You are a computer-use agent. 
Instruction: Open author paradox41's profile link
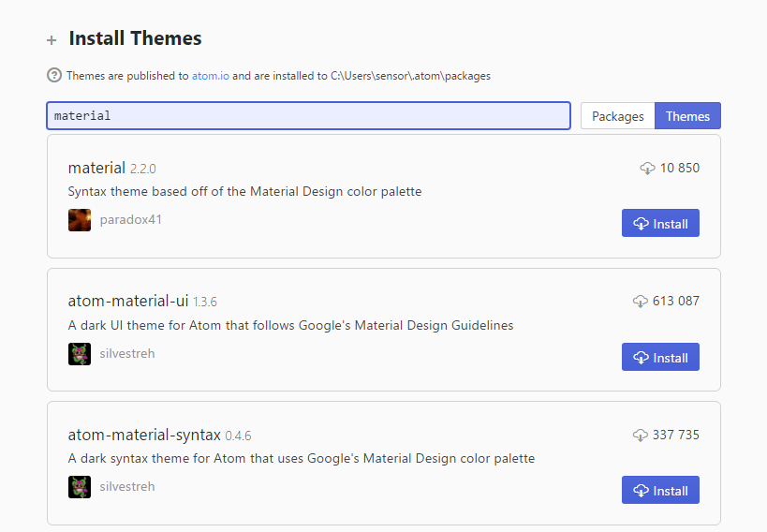click(x=130, y=220)
